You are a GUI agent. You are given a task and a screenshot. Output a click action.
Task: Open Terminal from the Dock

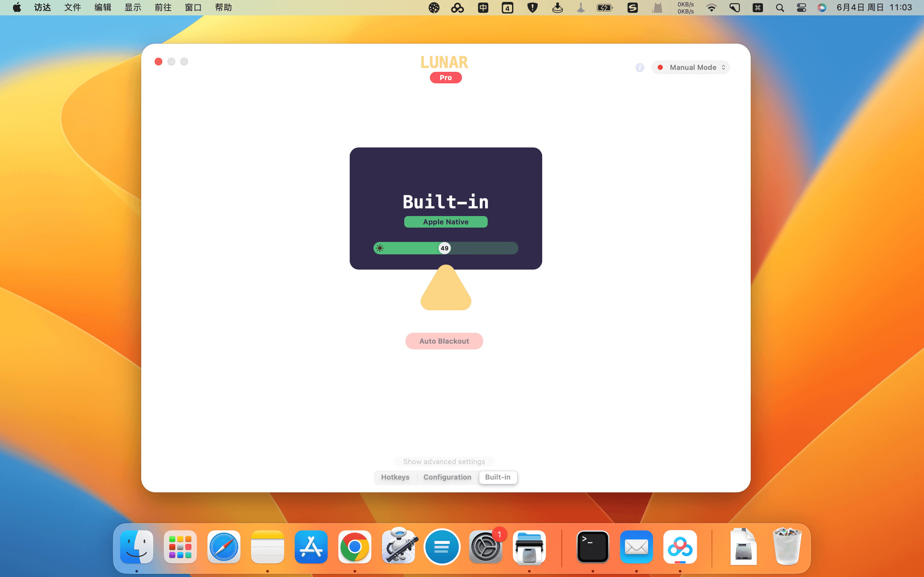[x=593, y=547]
